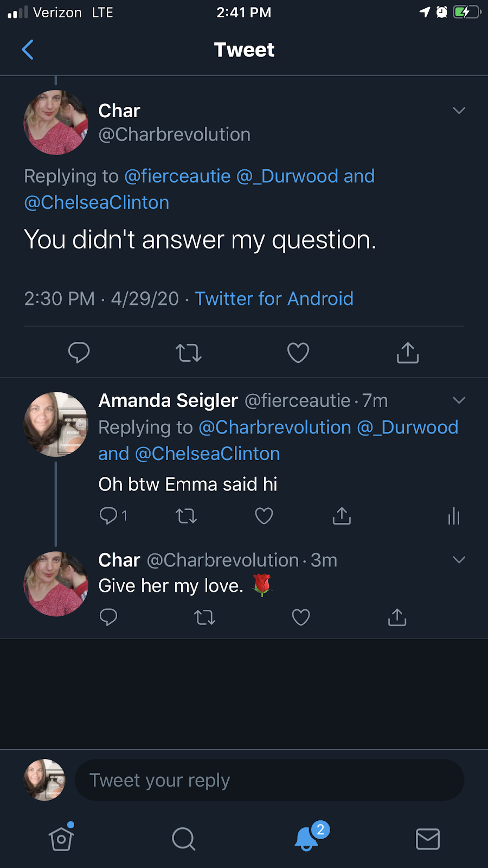
Task: Open the "Twitter for Android" link
Action: click(274, 299)
